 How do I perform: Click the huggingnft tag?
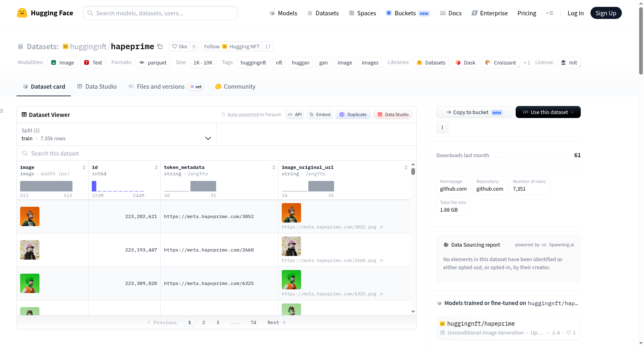(253, 62)
